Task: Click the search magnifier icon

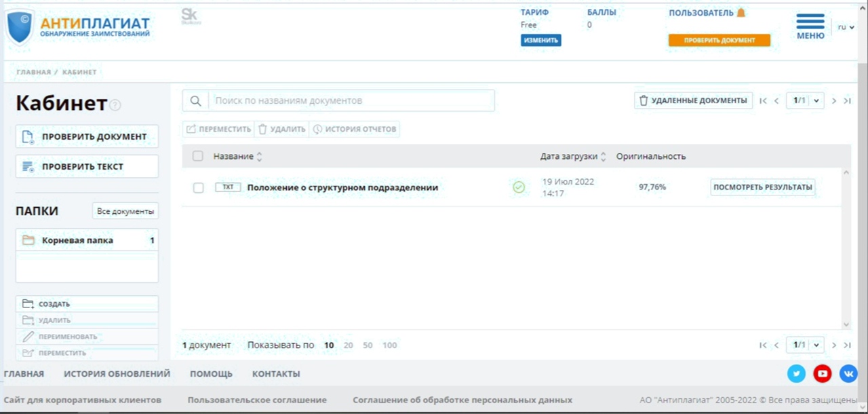Action: (195, 100)
